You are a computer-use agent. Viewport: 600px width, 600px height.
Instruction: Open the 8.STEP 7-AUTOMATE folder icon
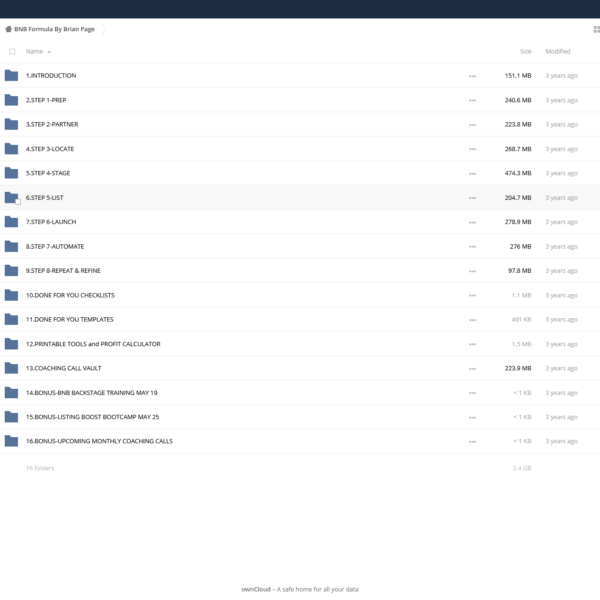coord(11,246)
